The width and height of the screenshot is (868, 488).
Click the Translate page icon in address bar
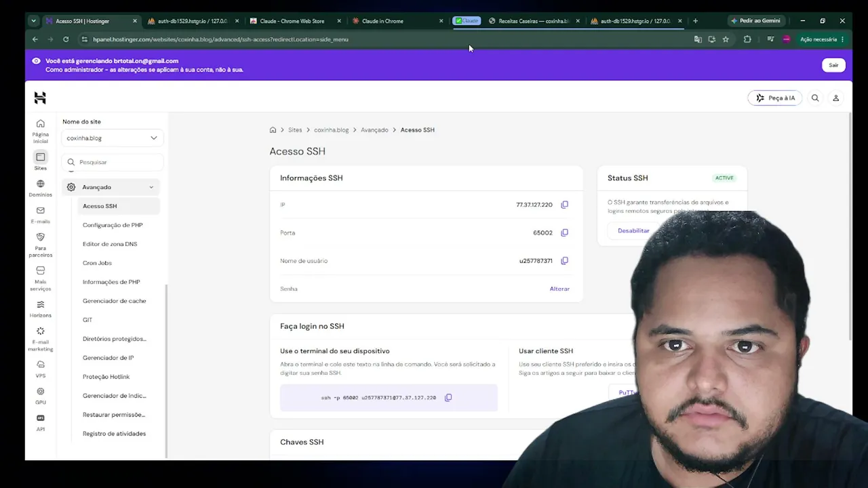pos(698,39)
